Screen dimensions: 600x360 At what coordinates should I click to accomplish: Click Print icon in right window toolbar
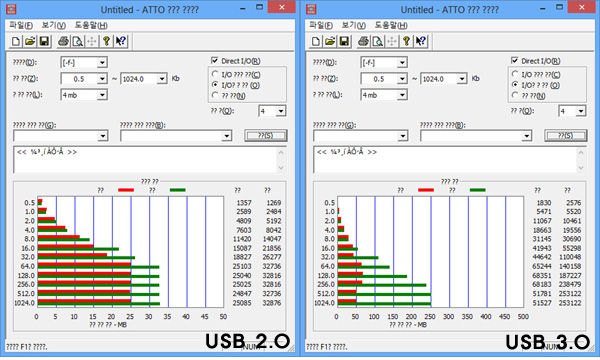click(x=363, y=41)
